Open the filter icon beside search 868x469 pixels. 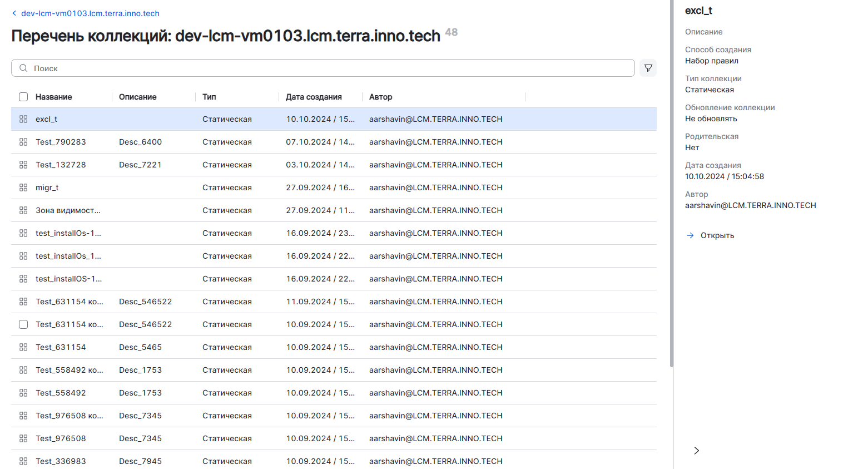pyautogui.click(x=648, y=68)
